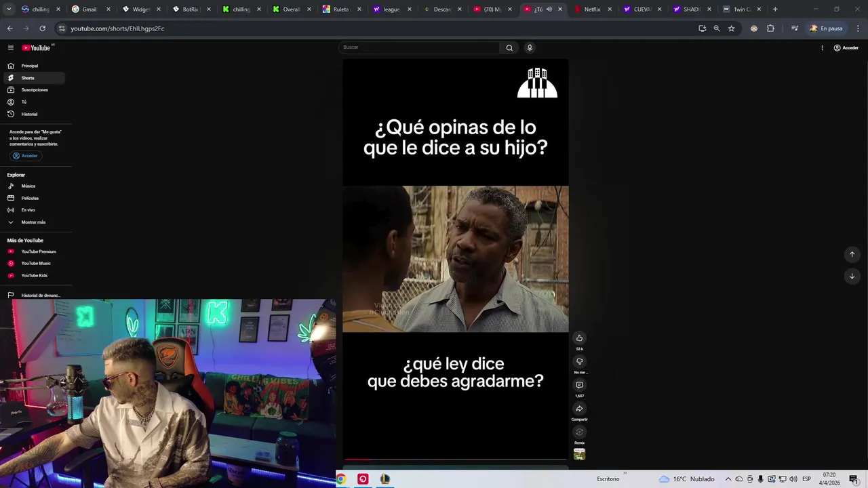Open Películas under Explorar
The width and height of the screenshot is (868, 488).
(35, 198)
